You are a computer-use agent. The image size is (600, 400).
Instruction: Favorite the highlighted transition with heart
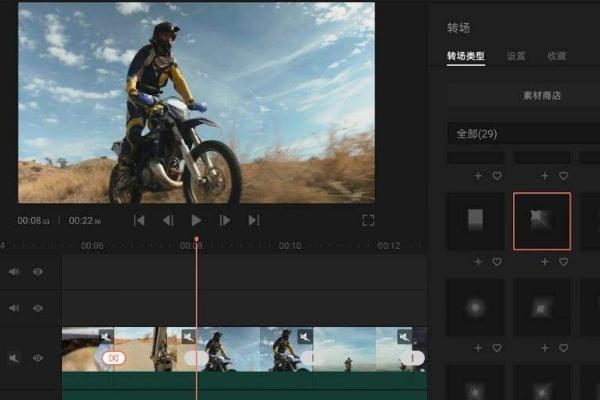563,262
